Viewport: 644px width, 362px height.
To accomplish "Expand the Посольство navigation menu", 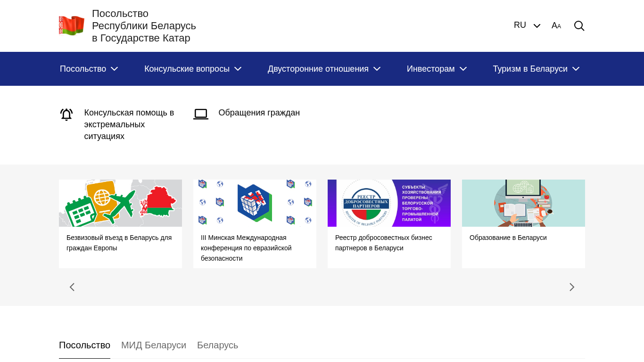I will coord(89,69).
